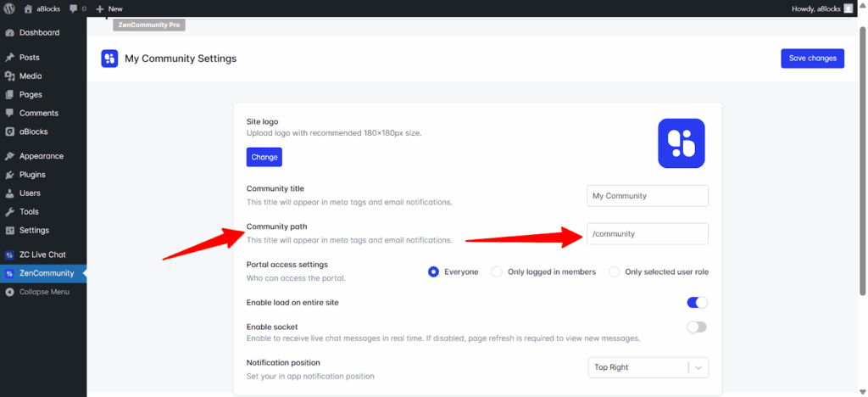The image size is (868, 397).
Task: Select the Posts pin icon
Action: (x=9, y=58)
